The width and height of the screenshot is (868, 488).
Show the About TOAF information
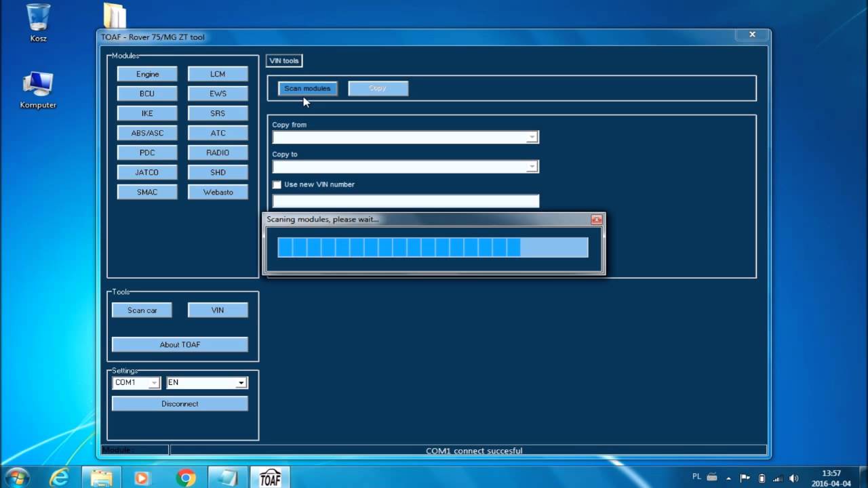click(180, 344)
